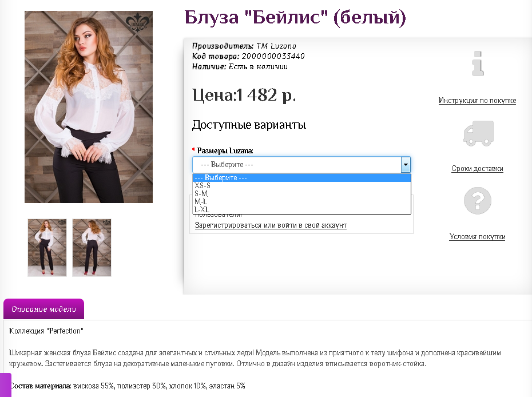This screenshot has width=532, height=397.
Task: Click Зарегистрироваться или войти в свой аккаунт
Action: (271, 225)
